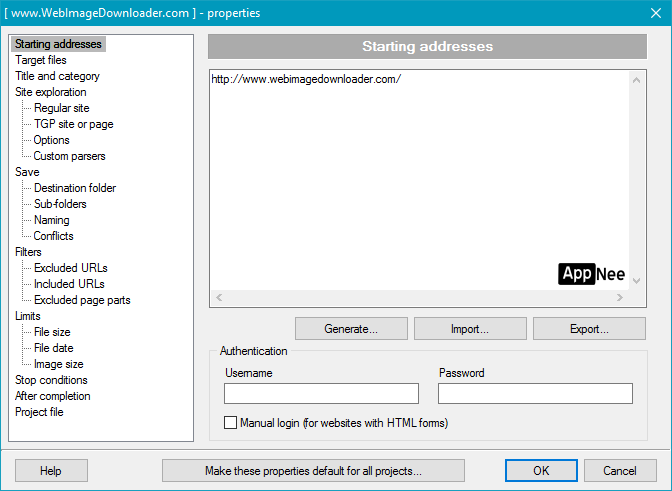Screen dimensions: 672x491
Task: Make these properties default for all projects
Action: point(313,470)
